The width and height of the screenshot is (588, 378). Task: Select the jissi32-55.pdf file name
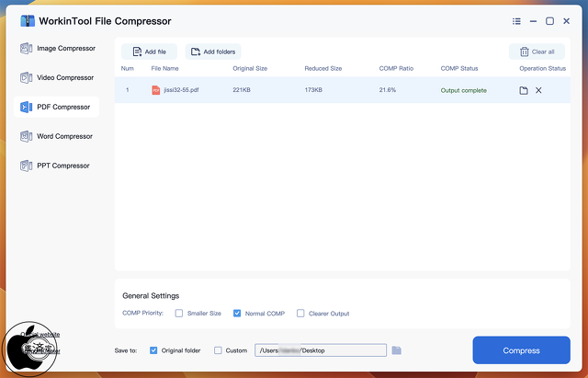click(181, 90)
